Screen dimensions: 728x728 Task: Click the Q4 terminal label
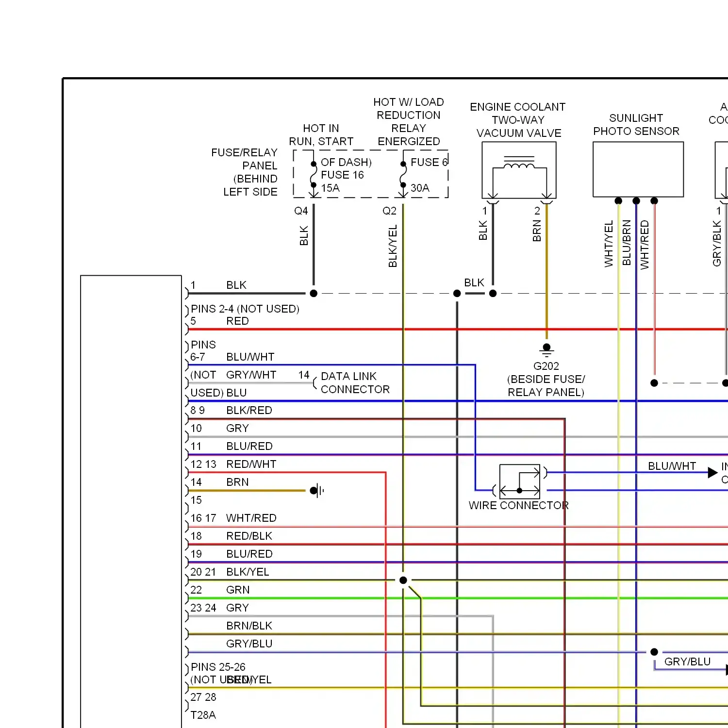(x=301, y=211)
